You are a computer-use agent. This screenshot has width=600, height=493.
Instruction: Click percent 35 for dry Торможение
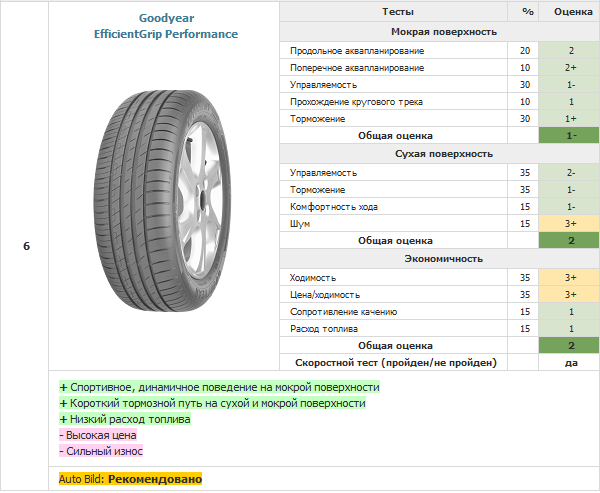coord(525,190)
